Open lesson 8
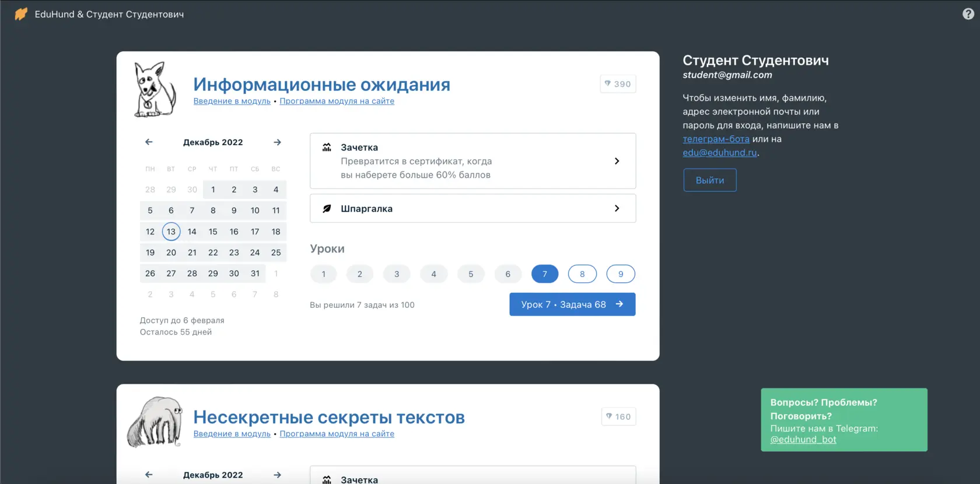 tap(582, 274)
